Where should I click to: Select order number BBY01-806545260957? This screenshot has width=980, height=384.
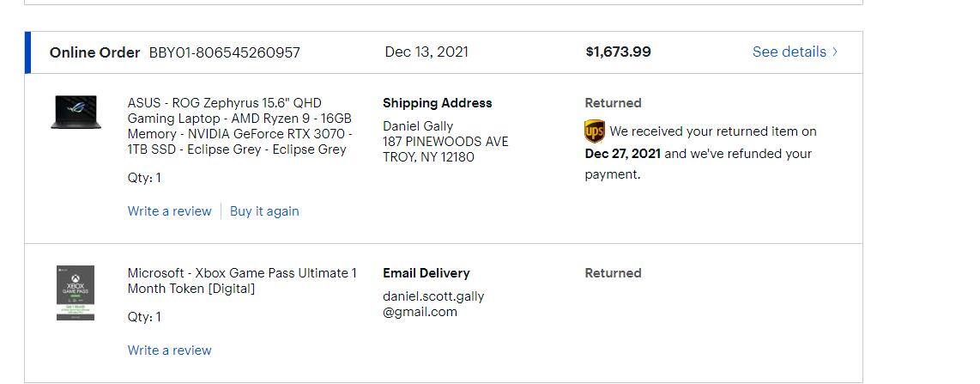[225, 52]
